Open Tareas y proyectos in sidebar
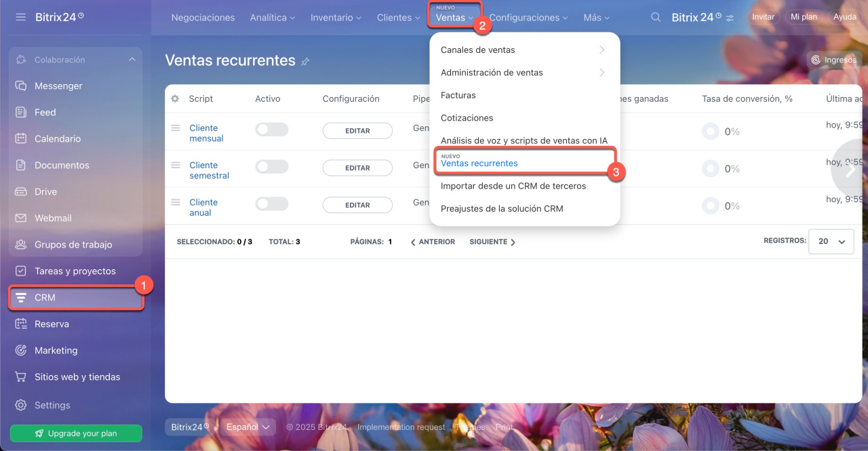 pos(76,271)
